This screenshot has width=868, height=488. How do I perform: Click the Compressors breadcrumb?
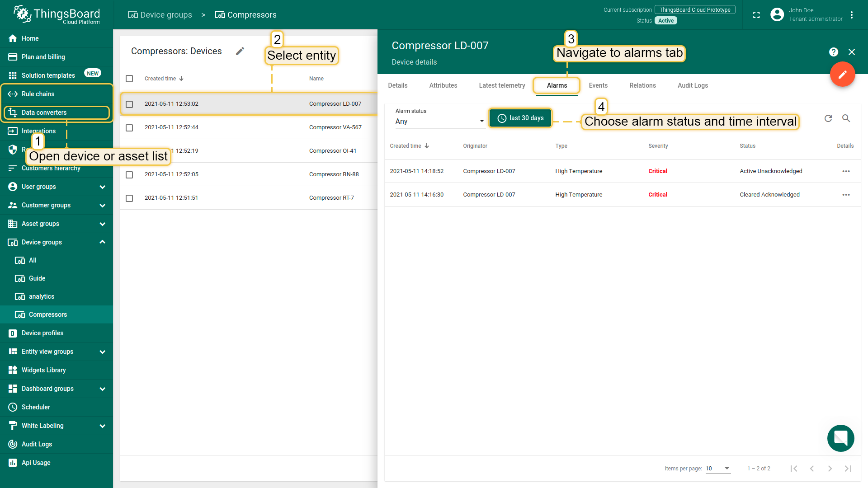[245, 15]
